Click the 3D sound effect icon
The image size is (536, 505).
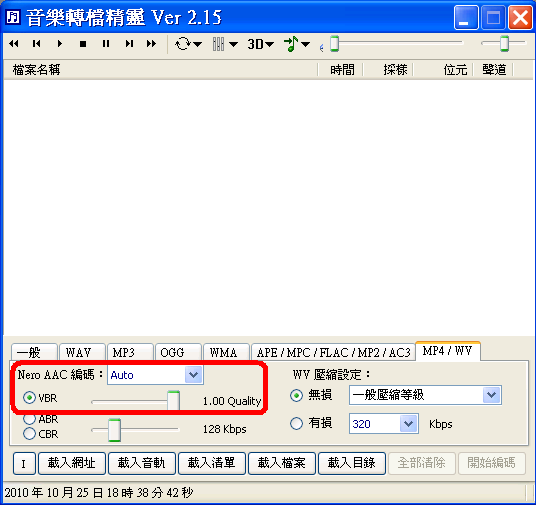256,44
